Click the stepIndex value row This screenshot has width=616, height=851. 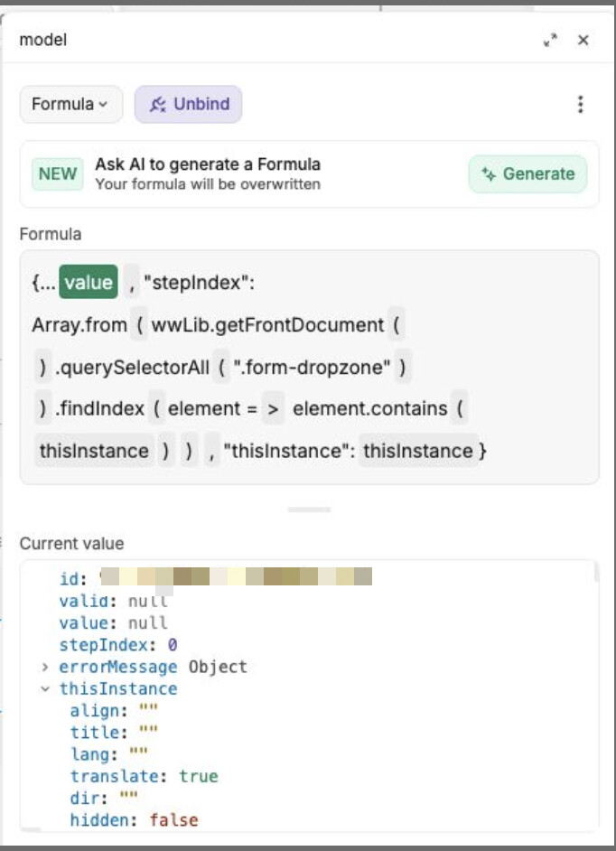coord(117,645)
